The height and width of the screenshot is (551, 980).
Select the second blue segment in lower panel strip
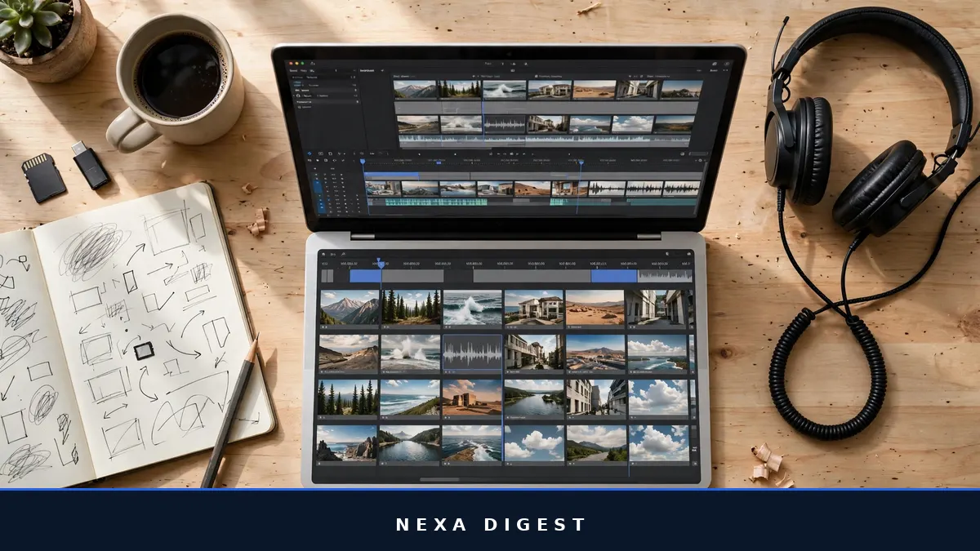(x=613, y=276)
